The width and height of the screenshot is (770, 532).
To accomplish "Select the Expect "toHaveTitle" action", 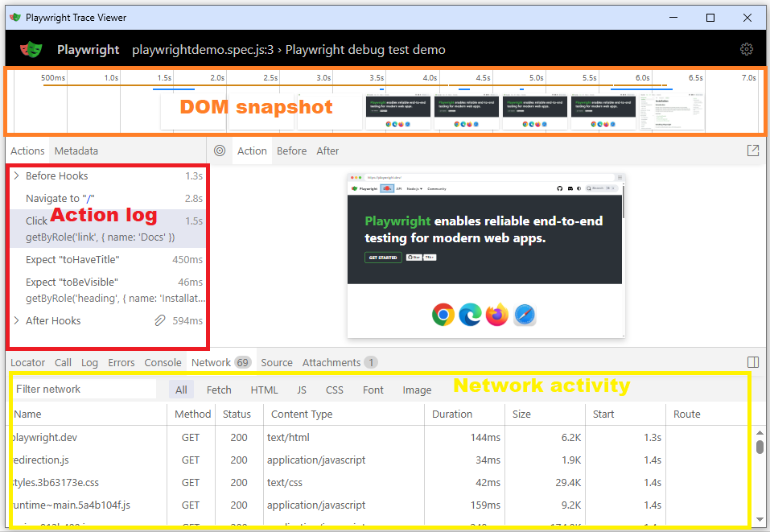I will [x=107, y=259].
